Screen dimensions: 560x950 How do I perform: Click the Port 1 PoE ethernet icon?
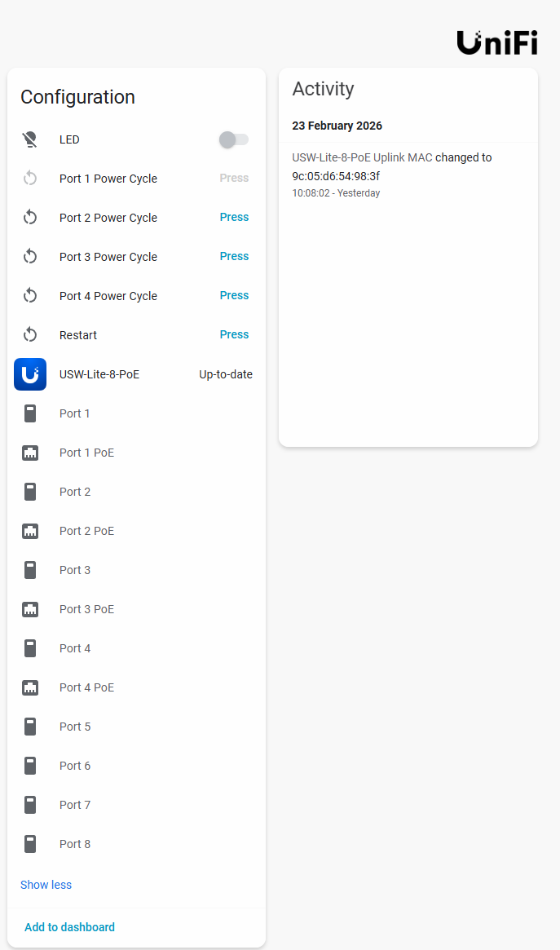(30, 453)
